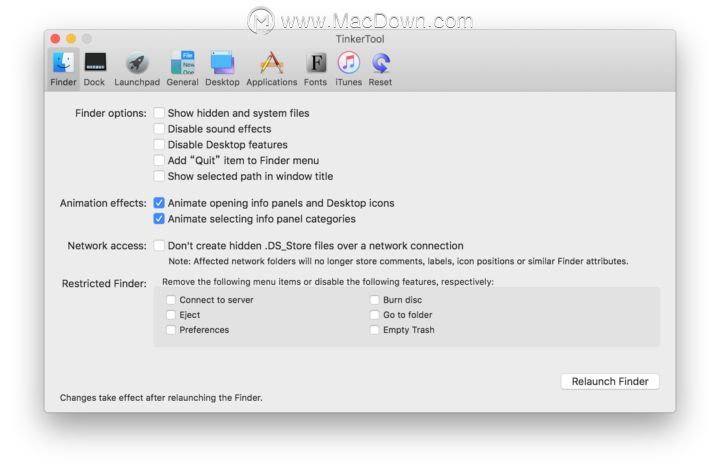Tick Disable Desktop features option

click(x=159, y=145)
